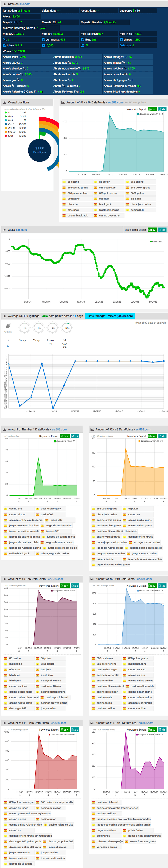Select the Today gauge showing 1%
Viewport: 168px width, 868px height.
pyautogui.click(x=25, y=327)
